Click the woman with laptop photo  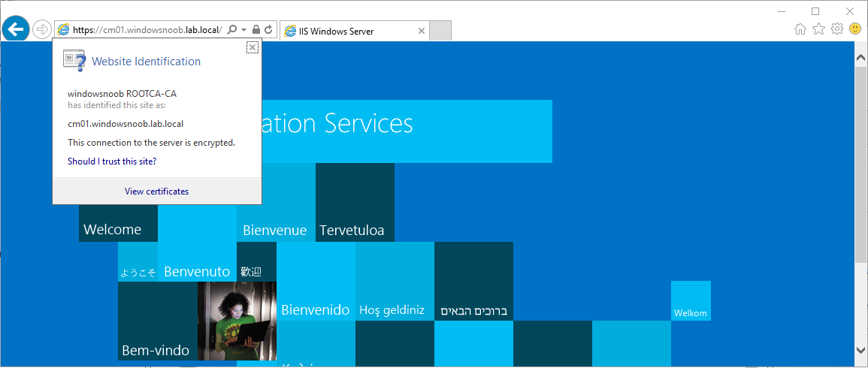237,321
